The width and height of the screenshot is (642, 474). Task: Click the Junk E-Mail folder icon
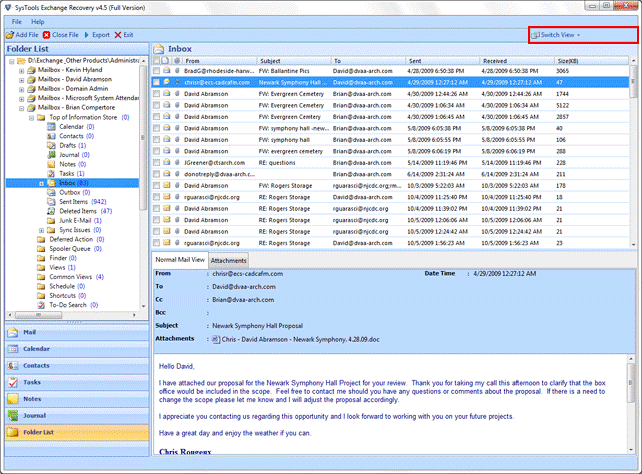pyautogui.click(x=51, y=221)
